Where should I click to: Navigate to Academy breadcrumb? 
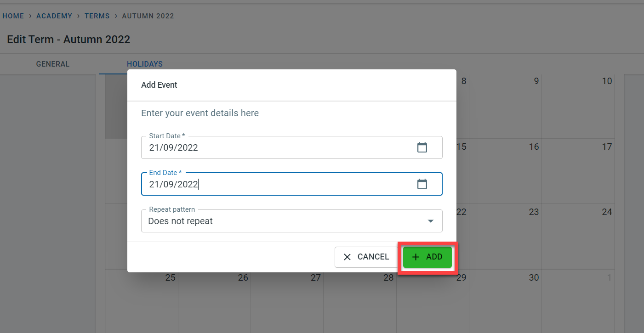point(54,16)
